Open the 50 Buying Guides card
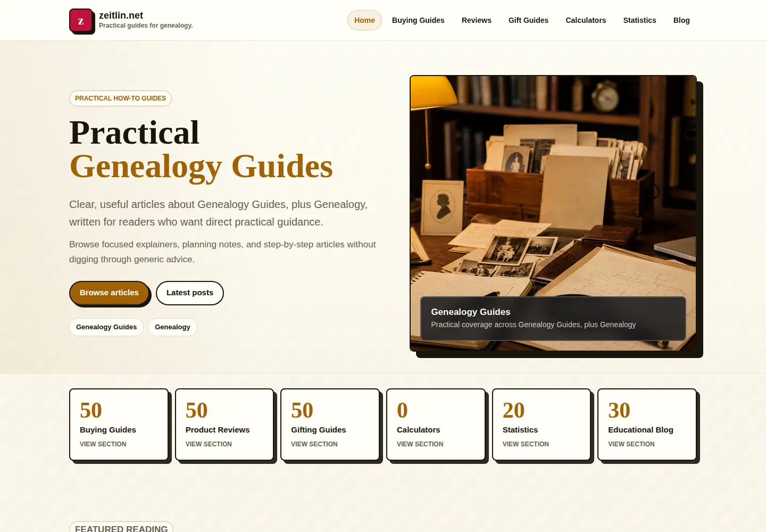Image resolution: width=766 pixels, height=532 pixels. pyautogui.click(x=119, y=425)
